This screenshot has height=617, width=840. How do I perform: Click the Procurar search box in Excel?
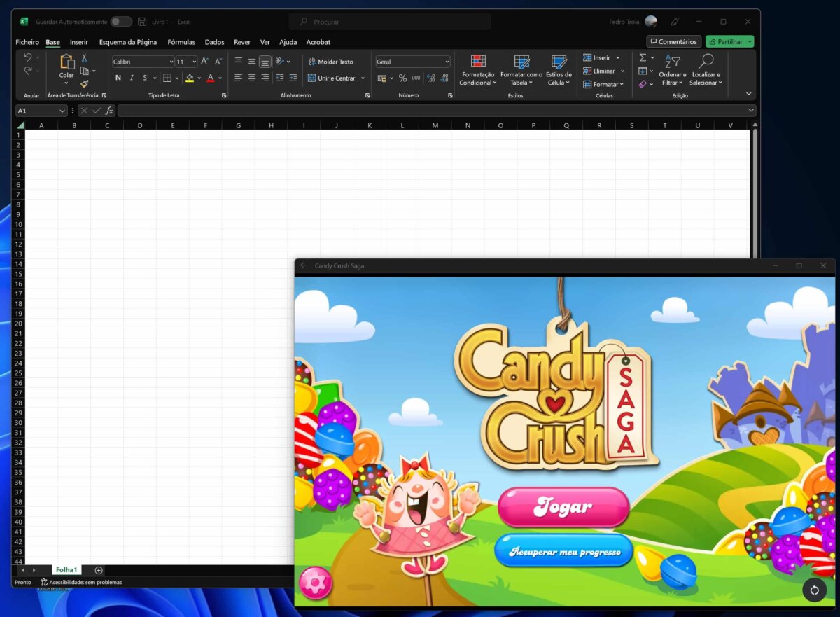coord(390,22)
